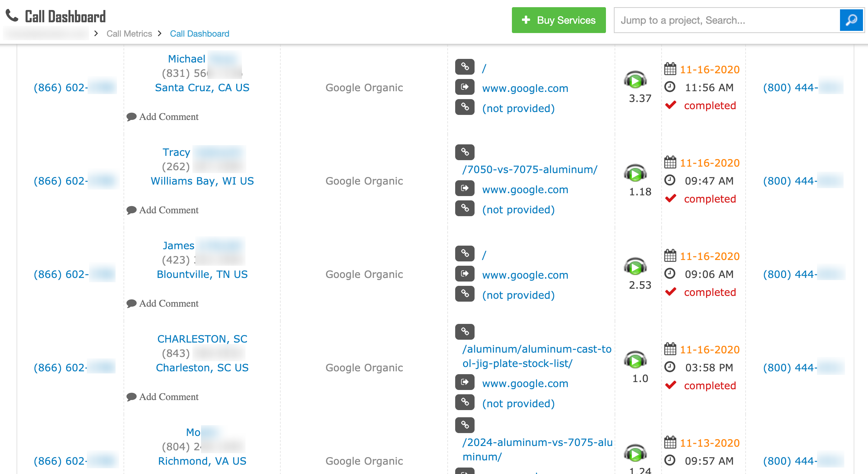Click Williams Bay, WI US location
Screen dimensions: 868x474
point(202,181)
